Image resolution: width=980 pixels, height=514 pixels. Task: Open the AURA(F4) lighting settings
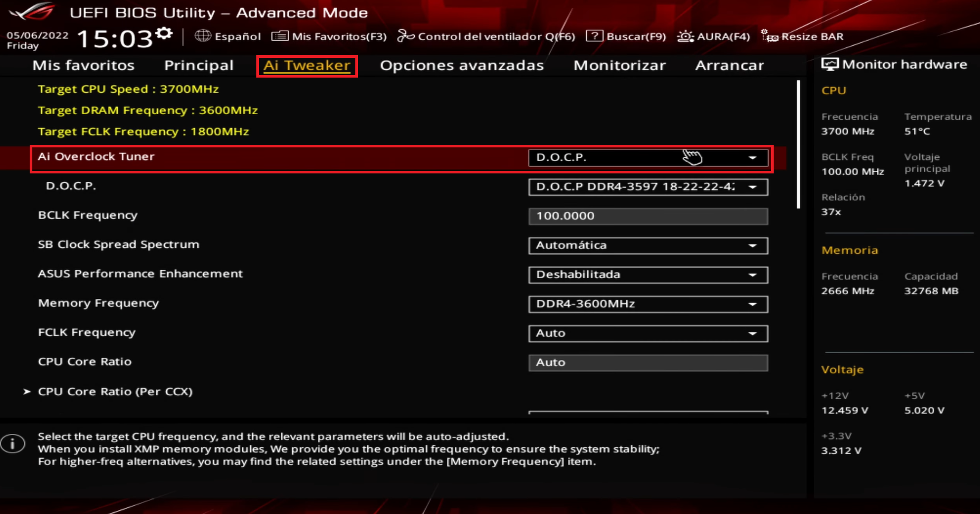point(684,36)
